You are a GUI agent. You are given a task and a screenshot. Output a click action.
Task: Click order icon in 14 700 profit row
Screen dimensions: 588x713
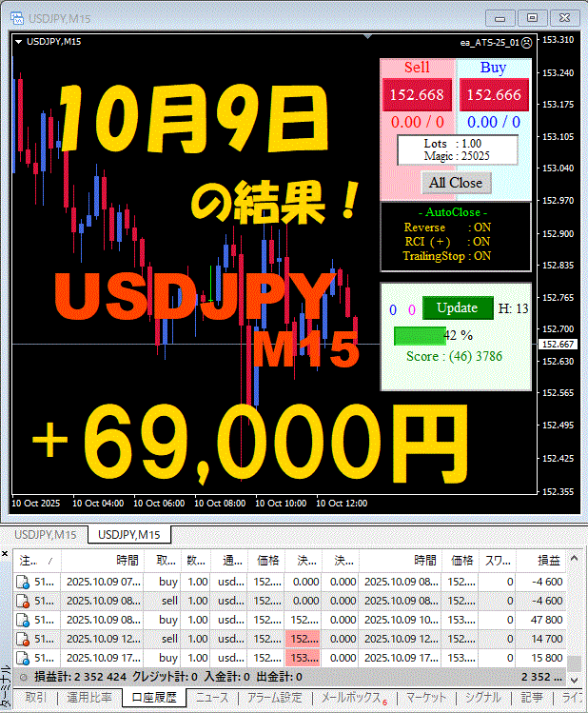pos(23,640)
